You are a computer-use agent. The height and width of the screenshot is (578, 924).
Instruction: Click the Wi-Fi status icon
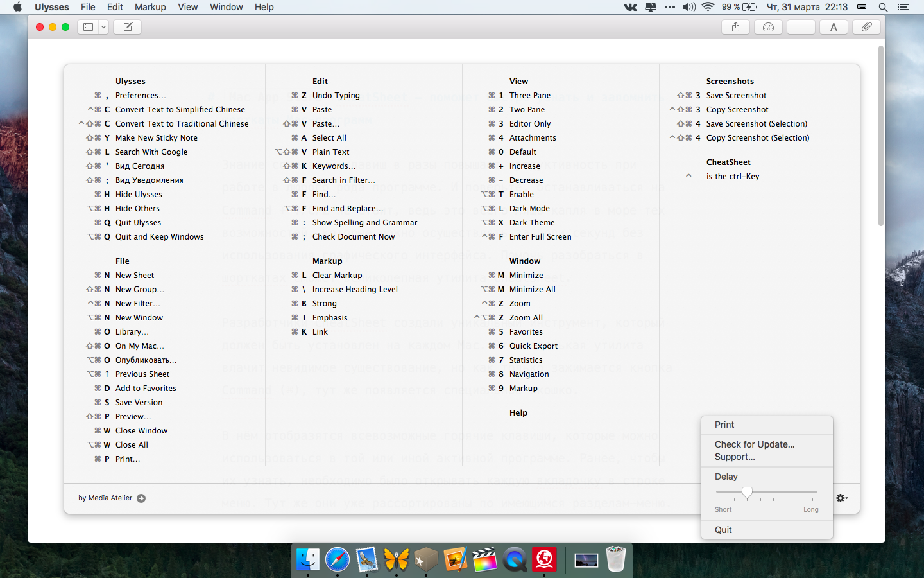tap(708, 7)
